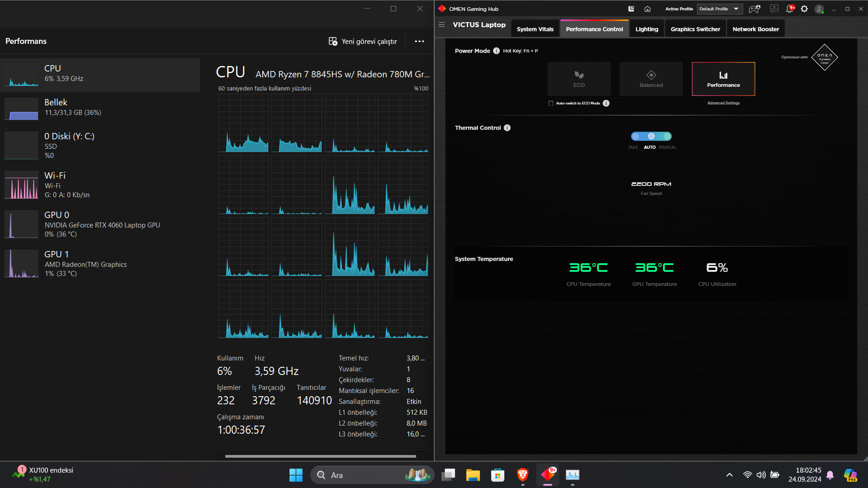Viewport: 868px width, 488px height.
Task: Open the Windows Start button
Action: [x=296, y=475]
